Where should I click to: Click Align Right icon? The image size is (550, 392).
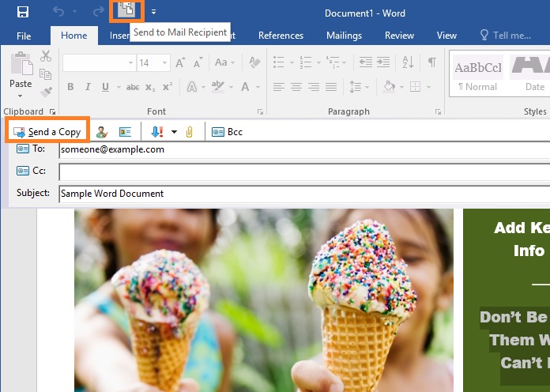point(314,87)
